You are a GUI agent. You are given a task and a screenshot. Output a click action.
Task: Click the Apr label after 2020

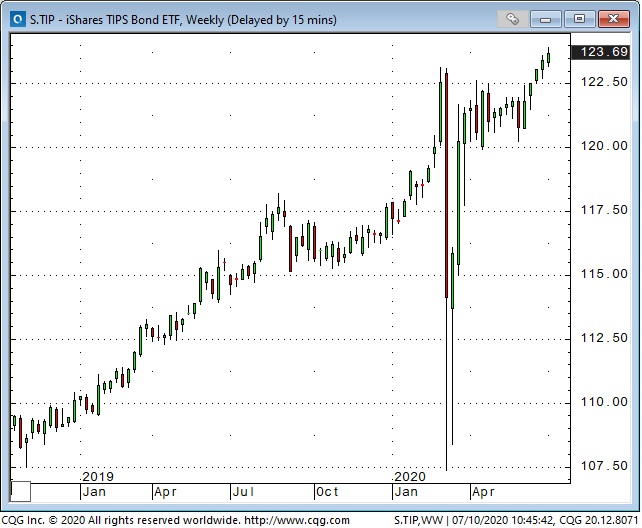point(483,492)
